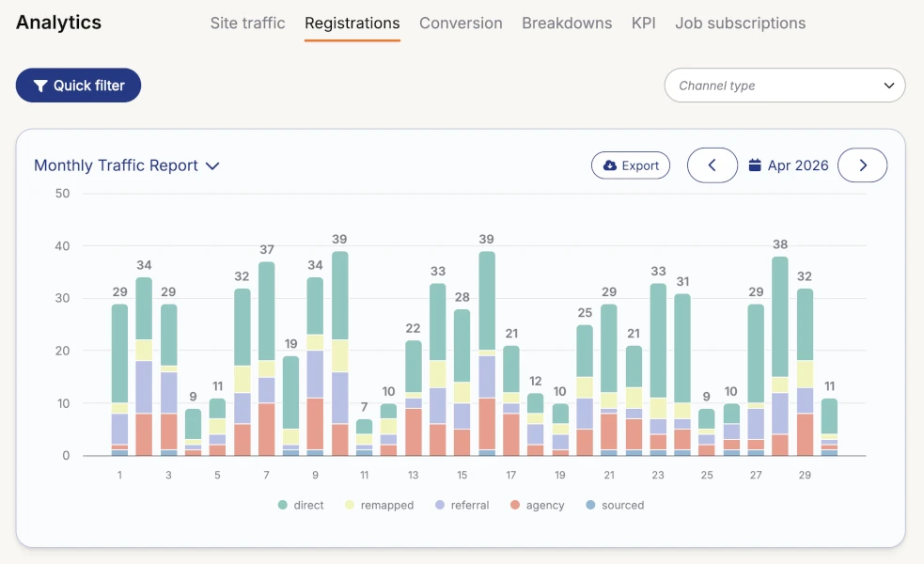Click the day 6 bar labeled 32
Screen dimensions: 924x564
tap(243, 372)
